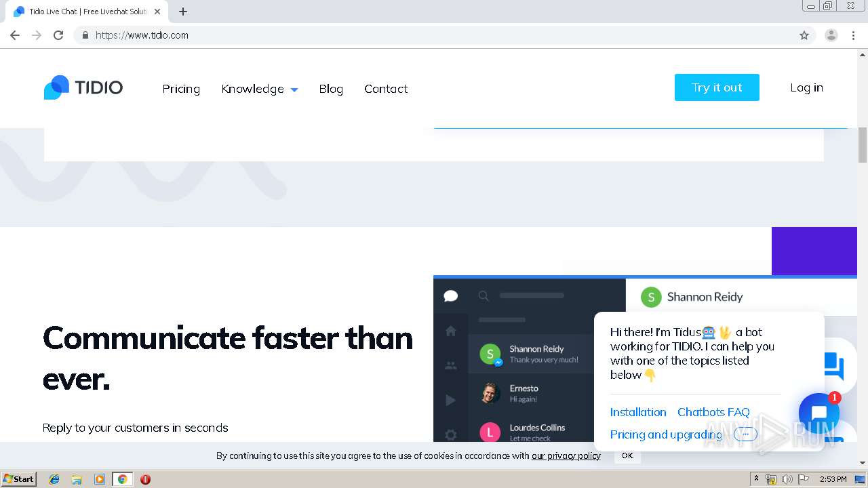This screenshot has height=488, width=868.
Task: Click the Chrome taskbar icon
Action: coord(122,479)
